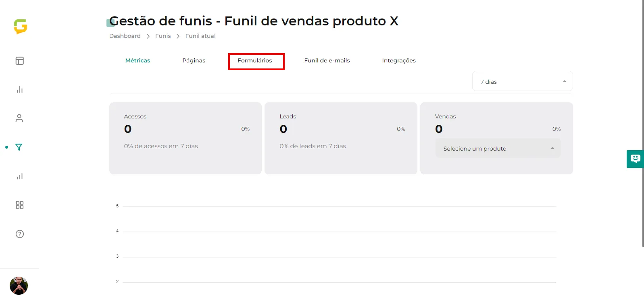
Task: Open the Formulários tab
Action: (x=255, y=60)
